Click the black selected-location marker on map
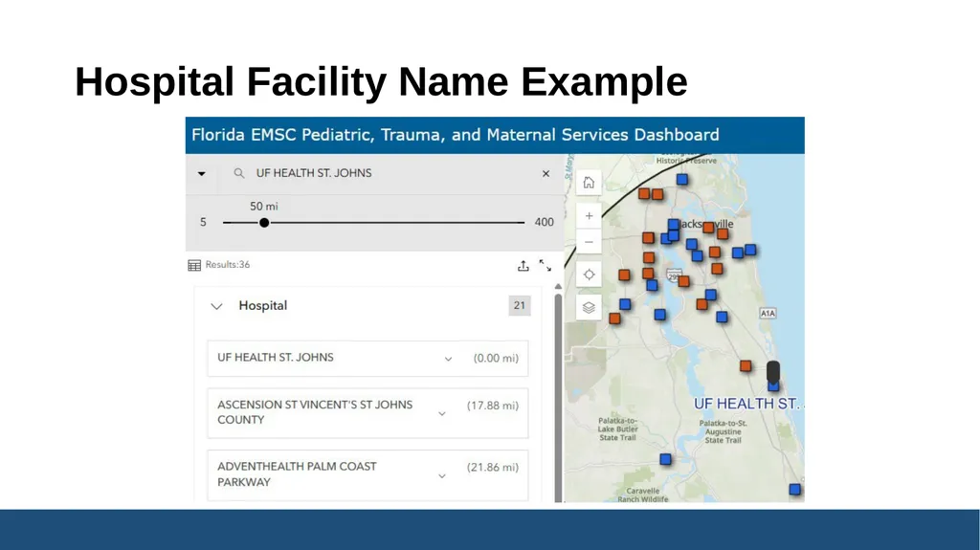The height and width of the screenshot is (550, 980). 773,371
